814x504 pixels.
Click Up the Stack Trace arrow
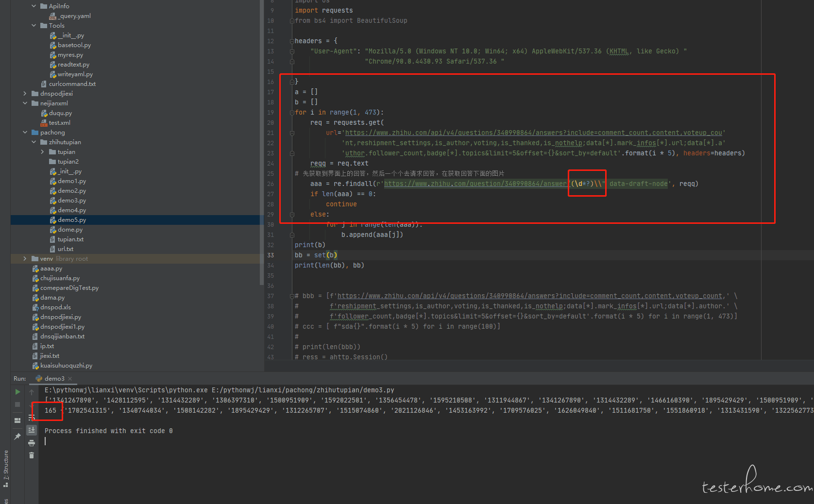(x=32, y=392)
